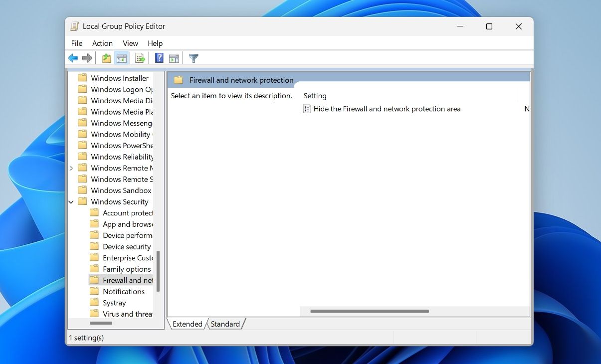
Task: Click the Windows Installer folder icon
Action: [x=83, y=78]
